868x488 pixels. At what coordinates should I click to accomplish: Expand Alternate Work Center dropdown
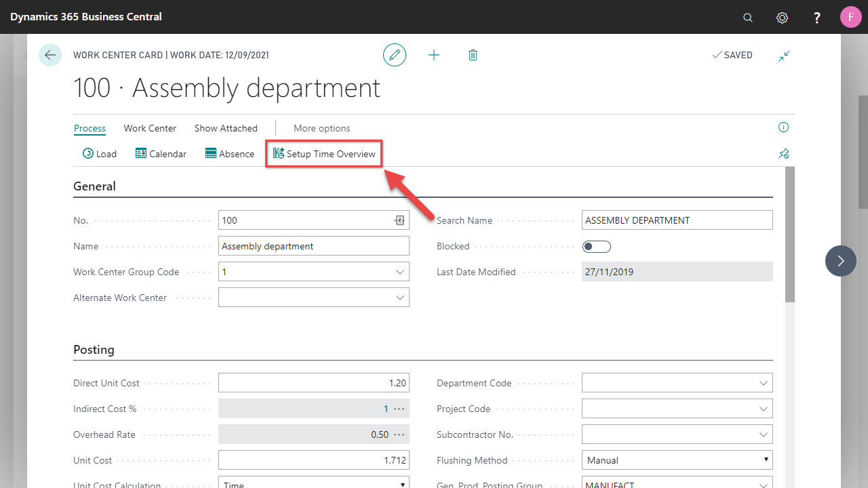tap(399, 298)
